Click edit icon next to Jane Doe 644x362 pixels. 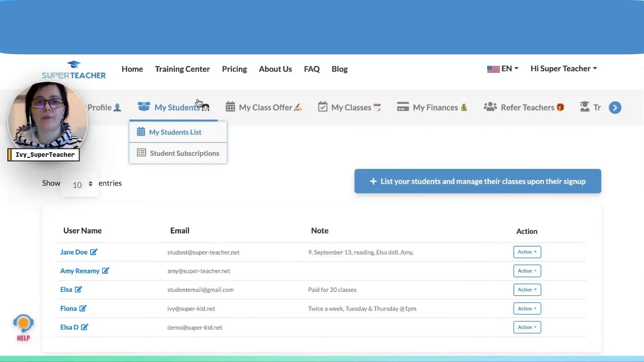click(94, 252)
